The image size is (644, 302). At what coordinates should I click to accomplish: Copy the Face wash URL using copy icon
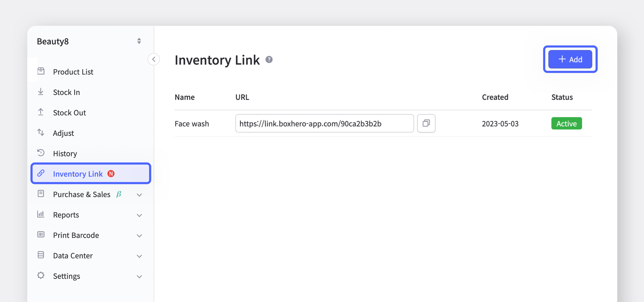426,123
